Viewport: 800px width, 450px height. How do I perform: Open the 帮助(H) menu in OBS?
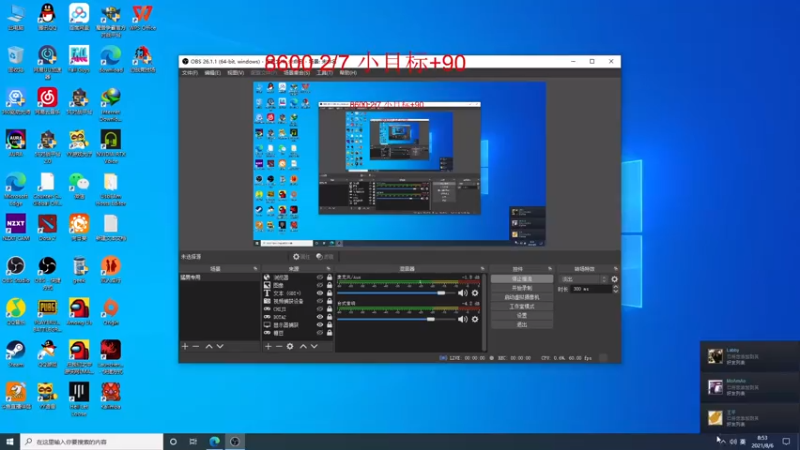pos(348,73)
